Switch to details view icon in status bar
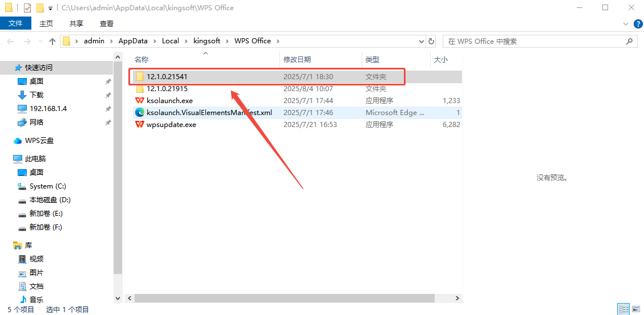The height and width of the screenshot is (315, 644). click(x=624, y=309)
